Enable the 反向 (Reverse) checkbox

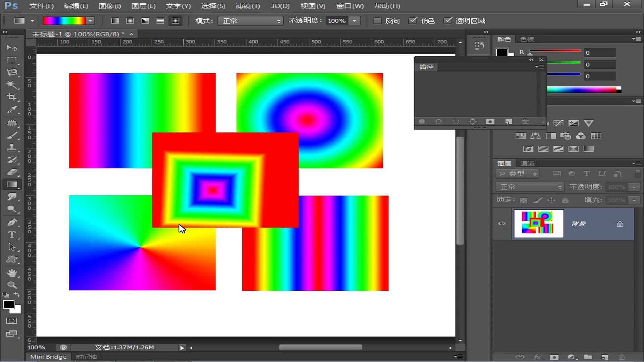coord(377,21)
